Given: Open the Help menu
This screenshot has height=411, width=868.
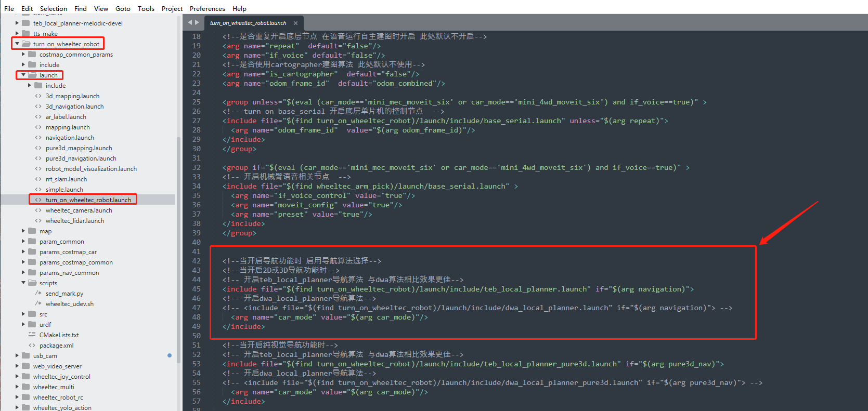Looking at the screenshot, I should [x=239, y=8].
